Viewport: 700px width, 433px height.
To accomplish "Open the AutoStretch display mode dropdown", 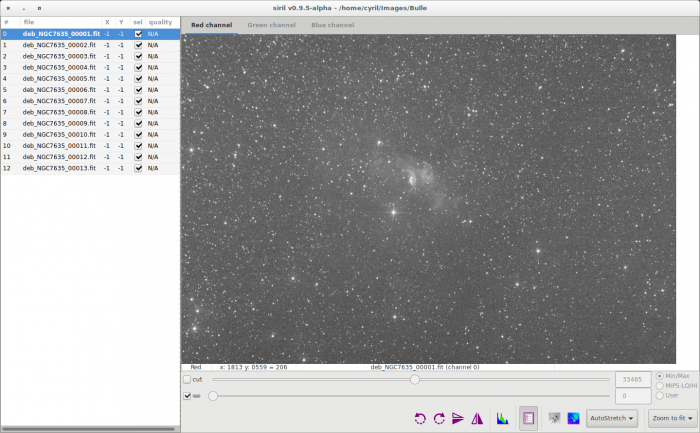I will point(612,418).
